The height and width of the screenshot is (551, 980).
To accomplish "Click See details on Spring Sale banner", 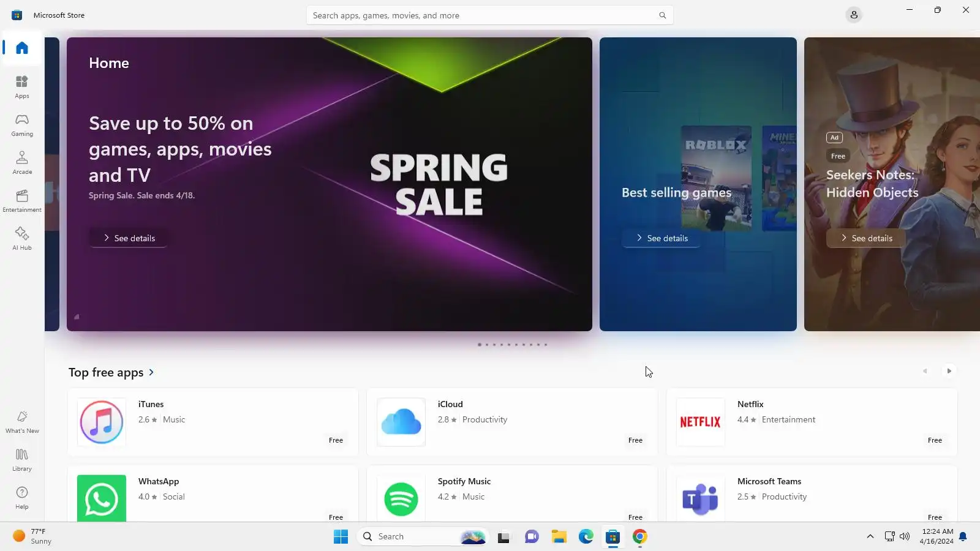I will tap(129, 238).
